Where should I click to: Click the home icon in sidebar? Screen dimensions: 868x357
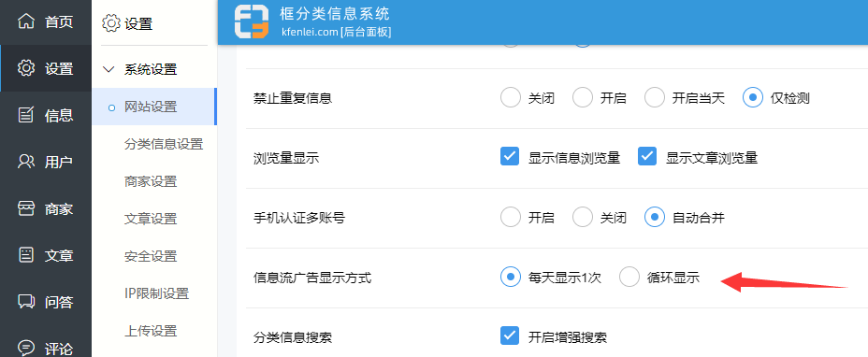(x=25, y=22)
